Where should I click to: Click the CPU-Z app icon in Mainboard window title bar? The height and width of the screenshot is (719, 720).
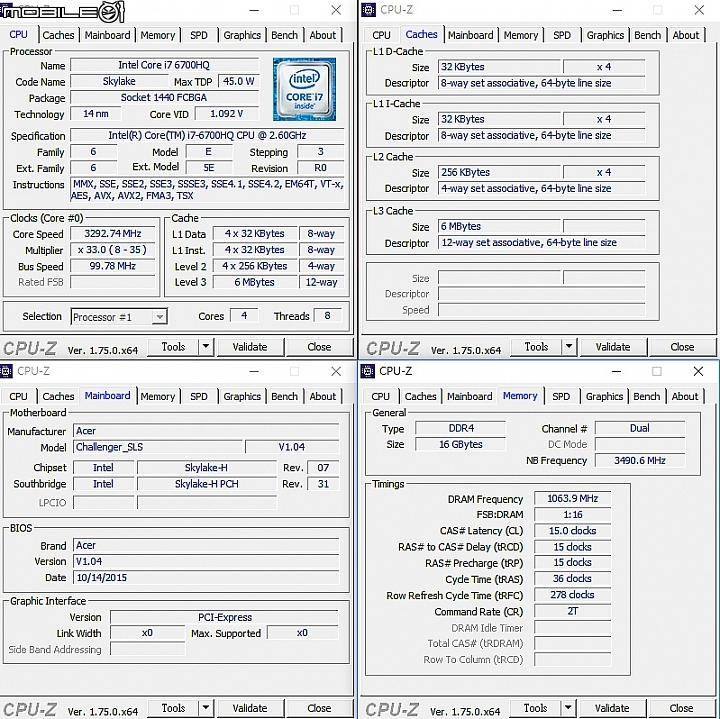6,371
